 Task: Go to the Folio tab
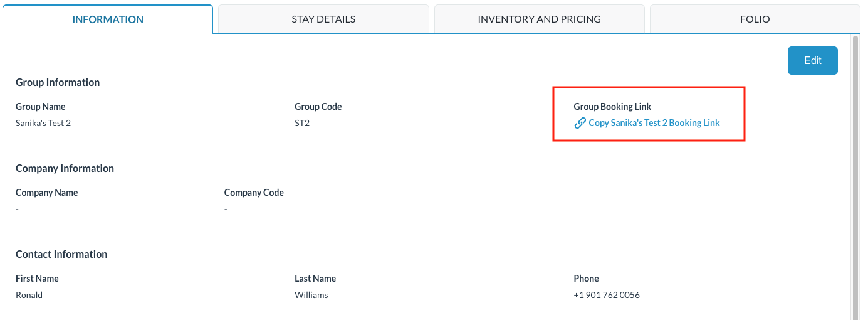(755, 19)
